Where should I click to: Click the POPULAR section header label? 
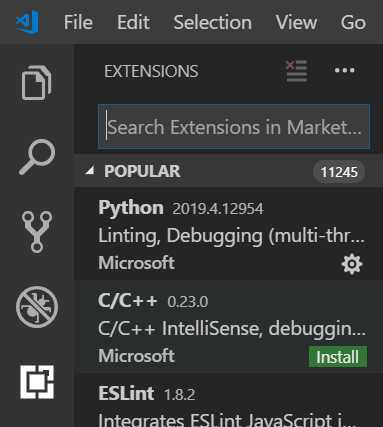pyautogui.click(x=142, y=171)
